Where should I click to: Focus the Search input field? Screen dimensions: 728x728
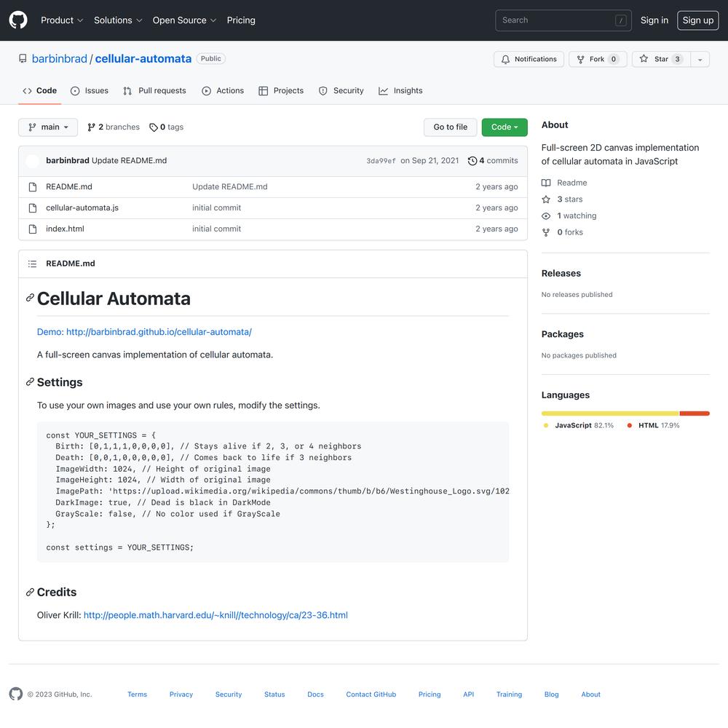pos(563,20)
